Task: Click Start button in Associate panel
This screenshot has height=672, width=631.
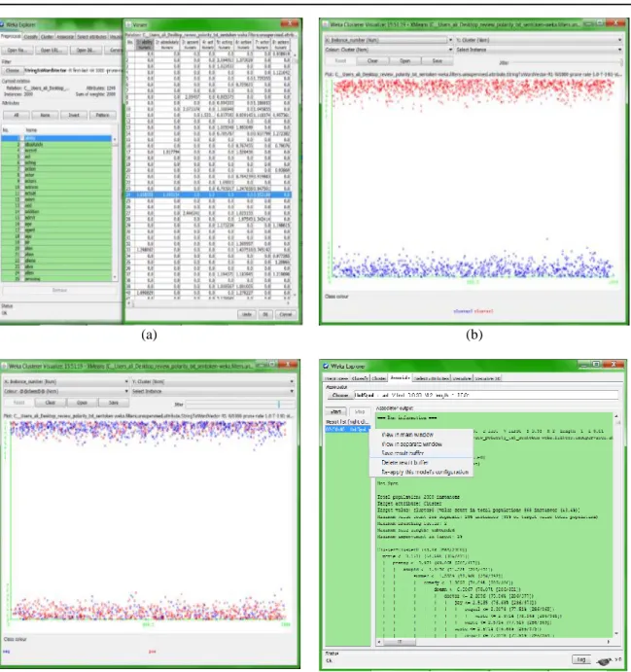Action: pos(335,411)
